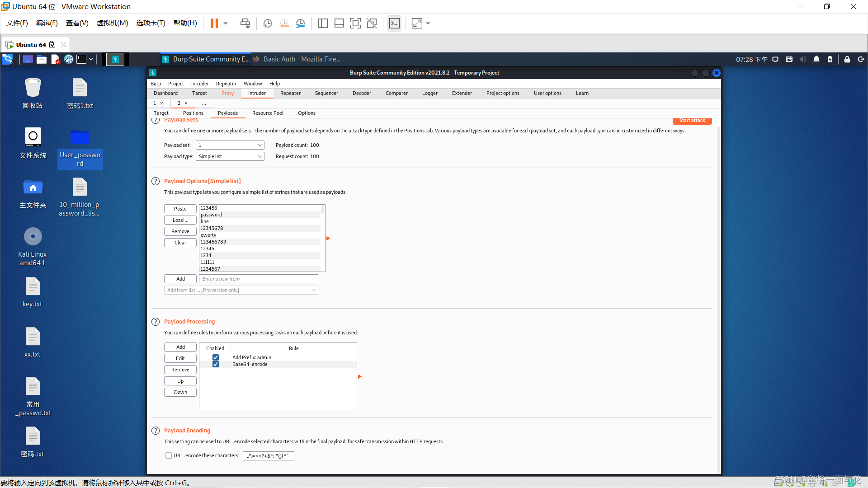This screenshot has height=488, width=868.
Task: Open Add from list dropdown
Action: click(x=241, y=290)
